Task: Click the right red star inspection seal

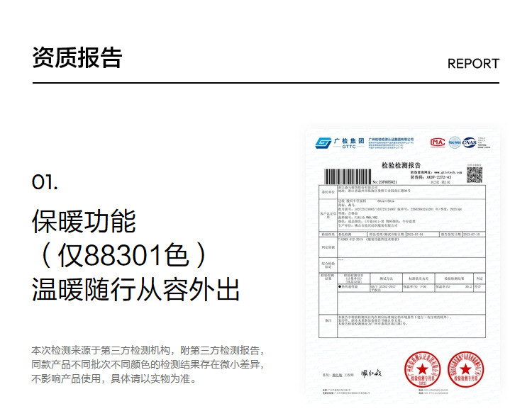Action: [x=464, y=370]
